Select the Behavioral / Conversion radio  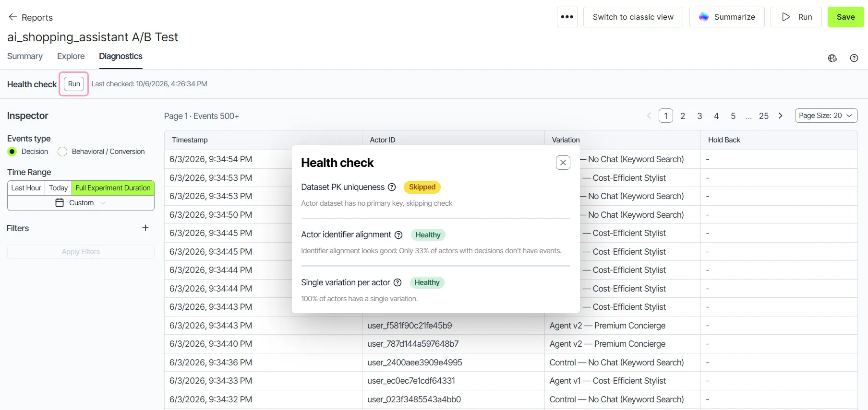tap(62, 152)
